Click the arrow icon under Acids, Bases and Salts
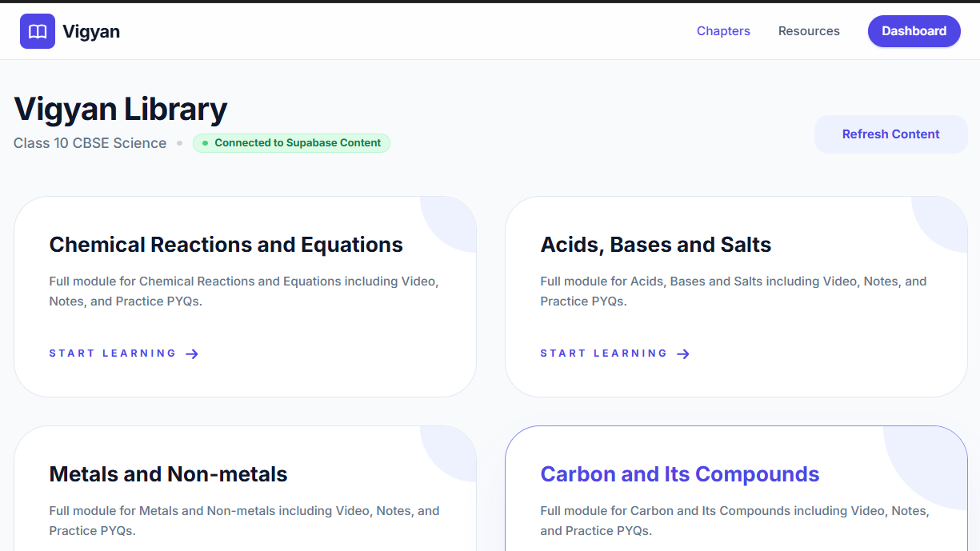The height and width of the screenshot is (551, 980). (x=683, y=353)
